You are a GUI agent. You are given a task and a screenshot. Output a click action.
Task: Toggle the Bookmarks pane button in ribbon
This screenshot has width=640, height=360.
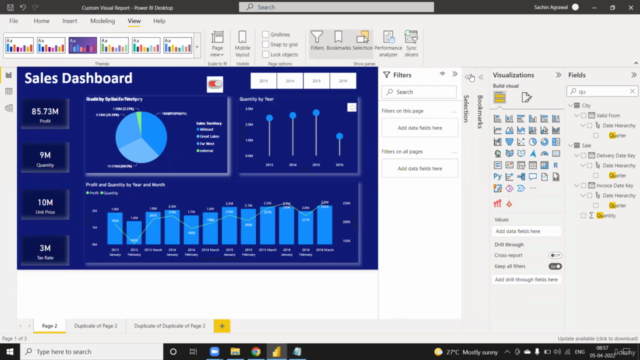[x=338, y=41]
